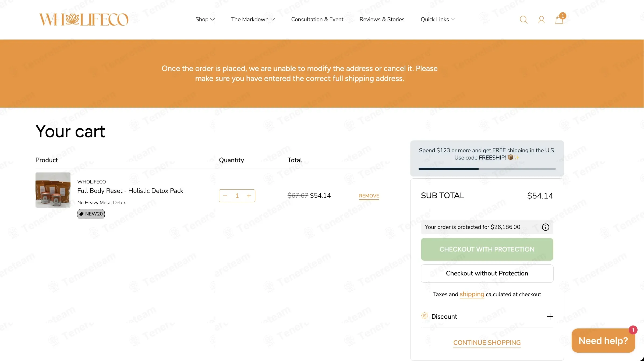Click Checkout With Protection button
644x361 pixels.
[x=487, y=249]
